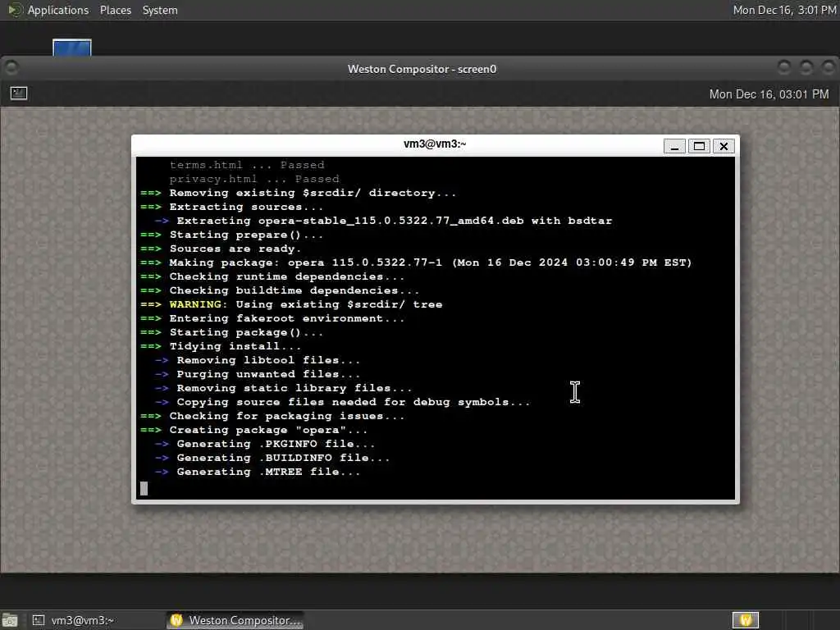Click 'Purging unwanted files...' line
The image size is (840, 630).
click(x=258, y=374)
